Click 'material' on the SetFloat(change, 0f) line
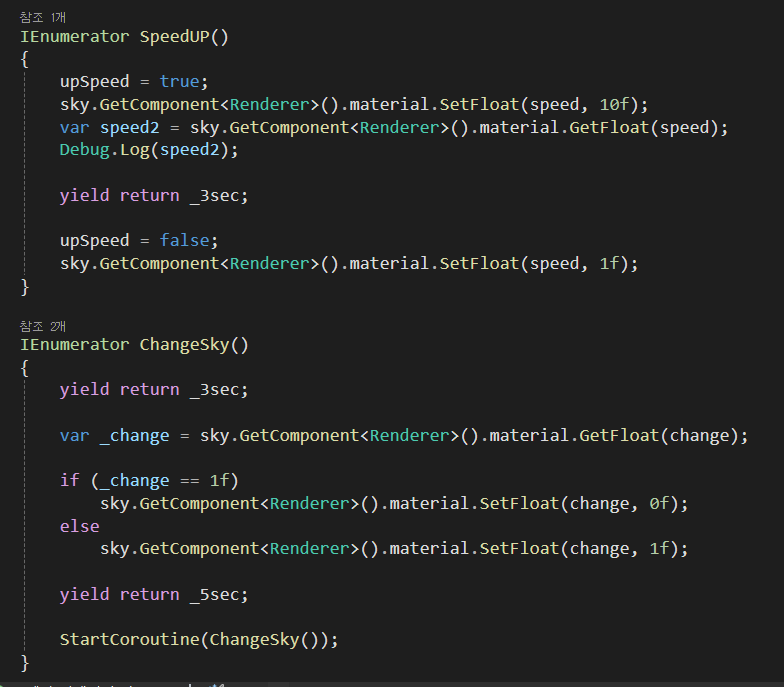 pos(429,504)
